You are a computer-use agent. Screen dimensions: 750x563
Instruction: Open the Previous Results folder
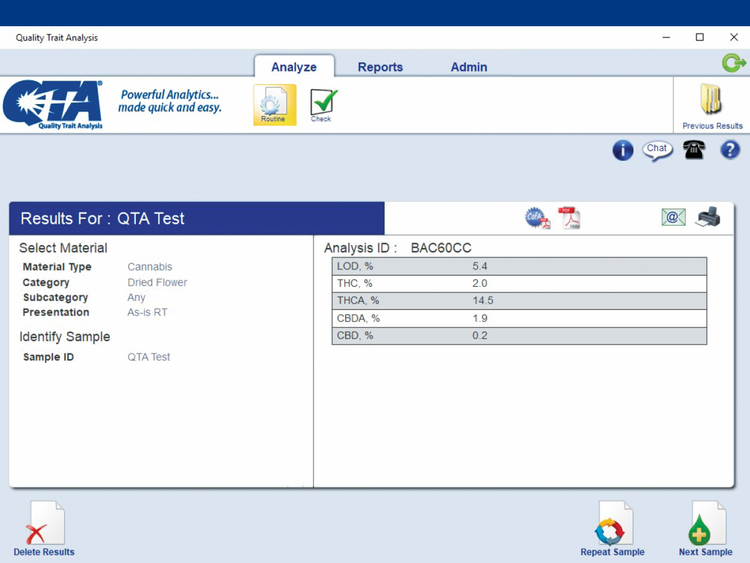tap(712, 107)
